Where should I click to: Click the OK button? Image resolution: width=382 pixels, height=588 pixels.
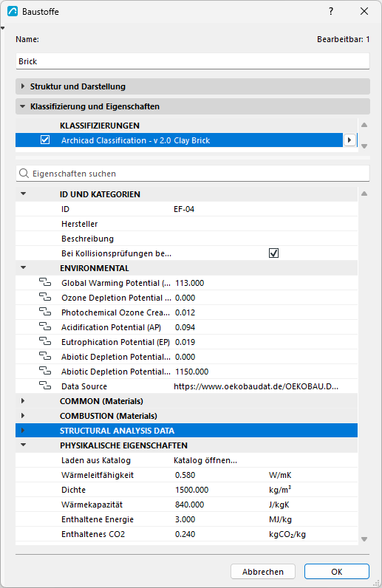click(337, 572)
